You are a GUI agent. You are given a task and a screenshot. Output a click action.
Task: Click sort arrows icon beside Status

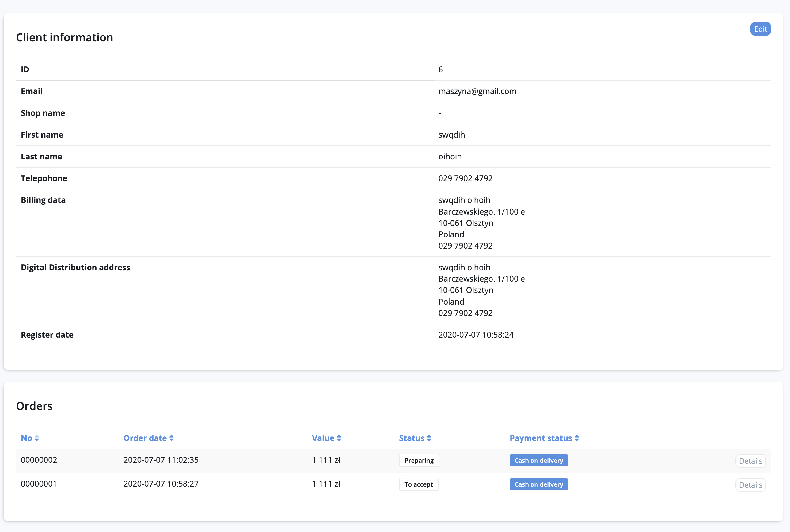point(429,438)
